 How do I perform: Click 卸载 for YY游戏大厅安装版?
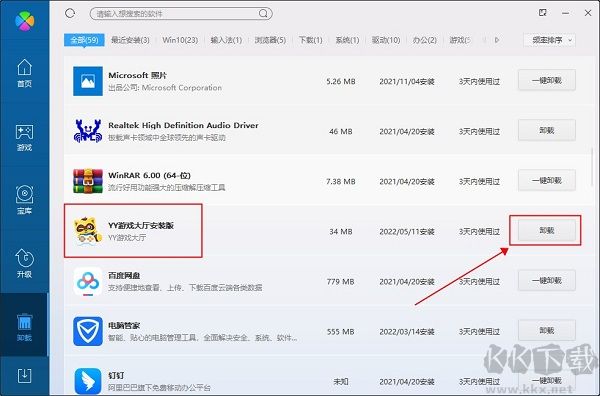[547, 230]
